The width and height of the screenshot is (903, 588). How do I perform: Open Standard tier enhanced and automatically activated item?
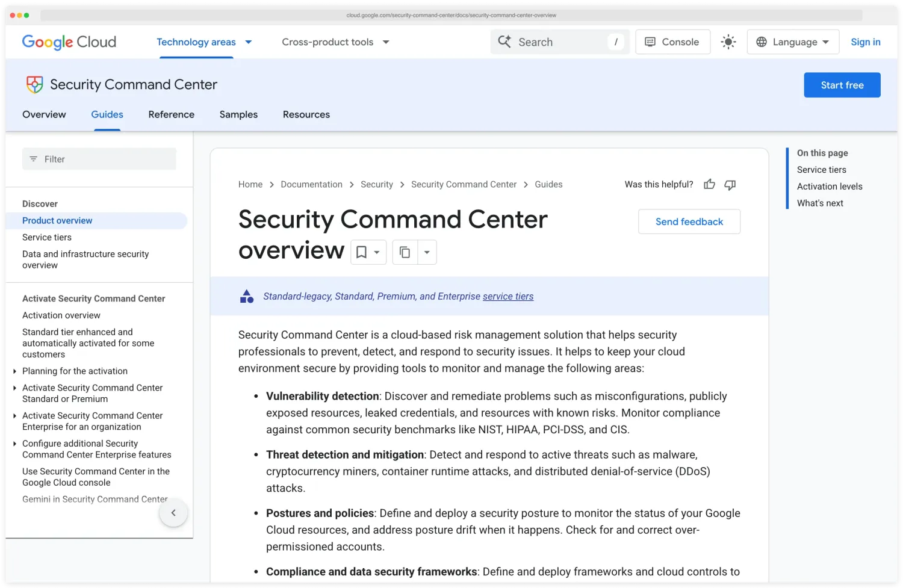coord(88,343)
